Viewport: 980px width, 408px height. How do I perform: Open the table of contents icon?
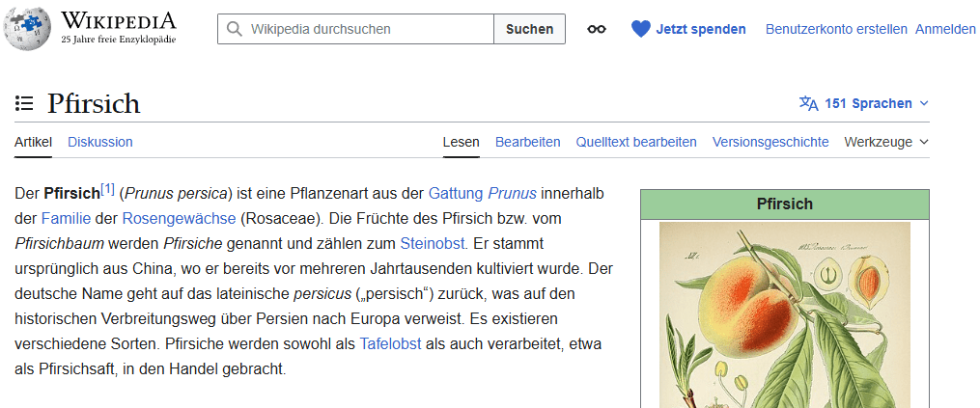(x=25, y=103)
